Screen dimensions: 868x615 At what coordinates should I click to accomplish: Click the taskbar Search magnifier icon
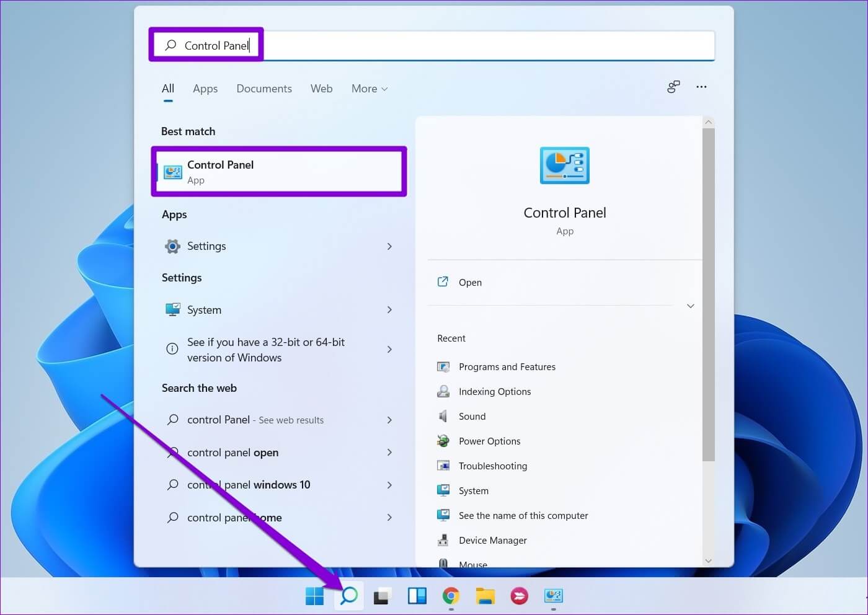click(x=349, y=596)
